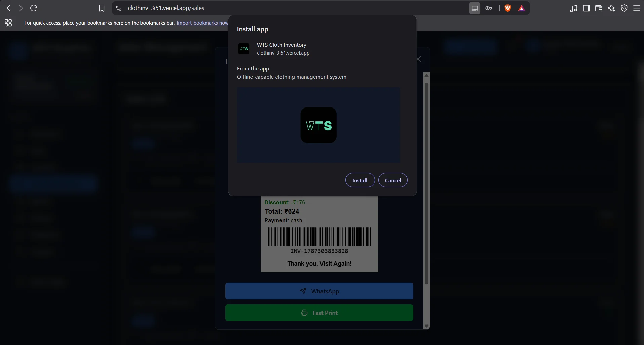Image resolution: width=644 pixels, height=345 pixels.
Task: Open the browser hamburger menu
Action: point(637,8)
